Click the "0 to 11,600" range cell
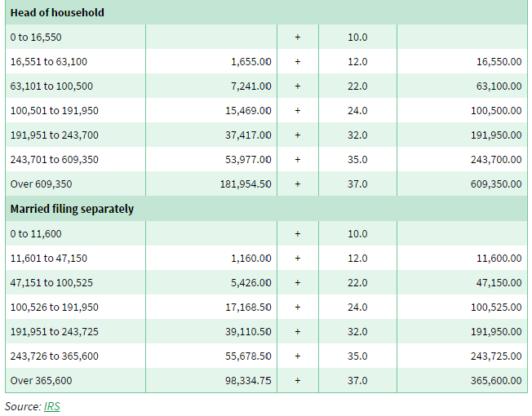The height and width of the screenshot is (416, 532). click(x=36, y=234)
